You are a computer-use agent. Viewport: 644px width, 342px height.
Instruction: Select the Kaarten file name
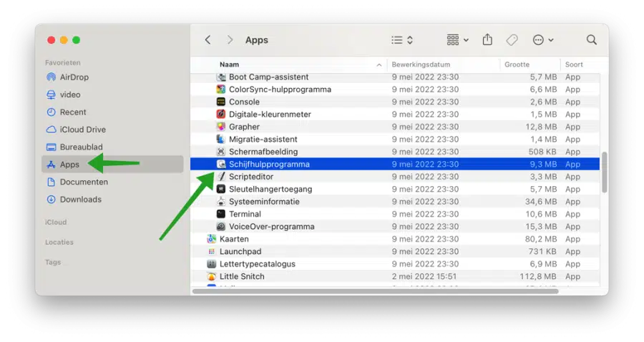point(234,239)
